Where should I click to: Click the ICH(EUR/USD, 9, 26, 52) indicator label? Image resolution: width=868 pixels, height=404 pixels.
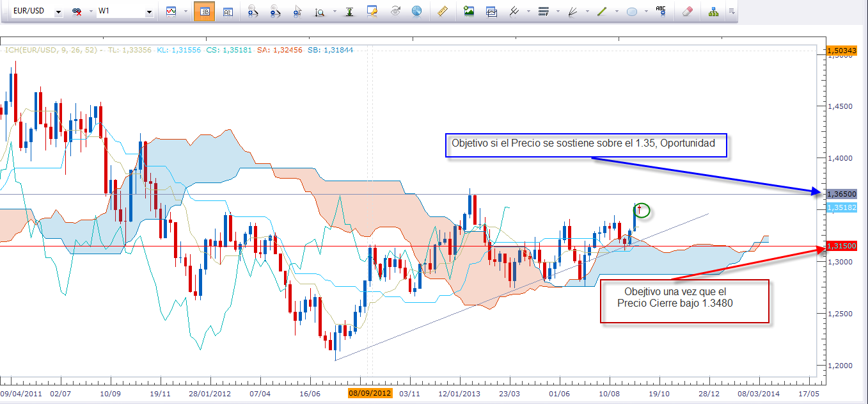pyautogui.click(x=51, y=49)
